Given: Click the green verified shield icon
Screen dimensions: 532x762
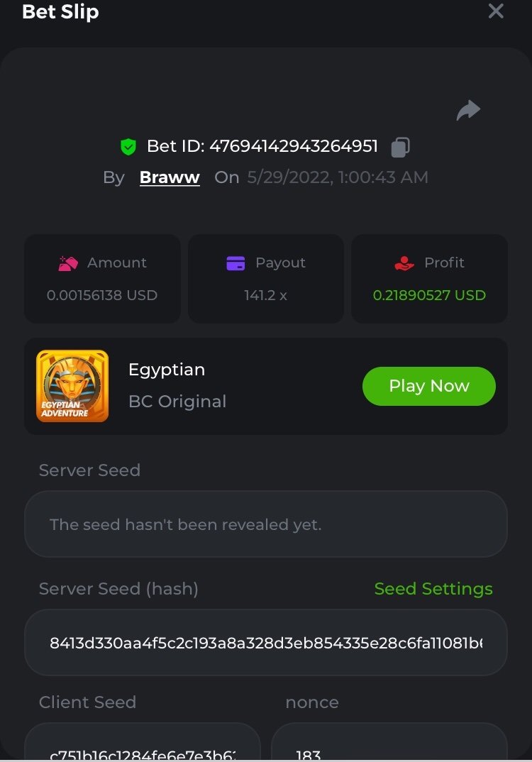Looking at the screenshot, I should tap(128, 147).
